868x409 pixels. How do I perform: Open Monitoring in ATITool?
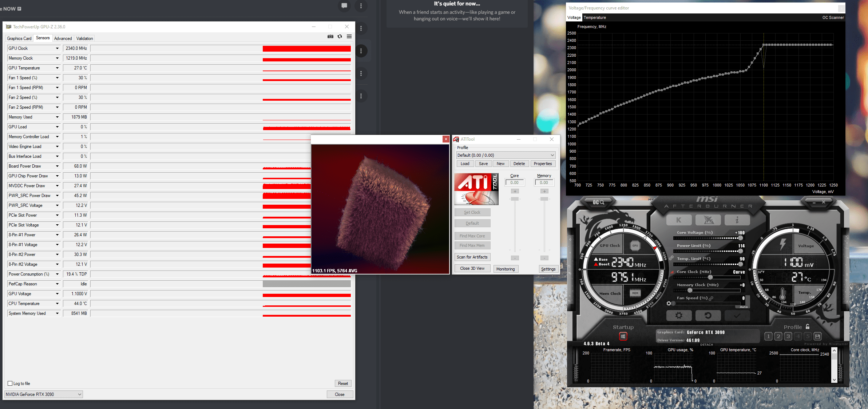click(x=506, y=269)
